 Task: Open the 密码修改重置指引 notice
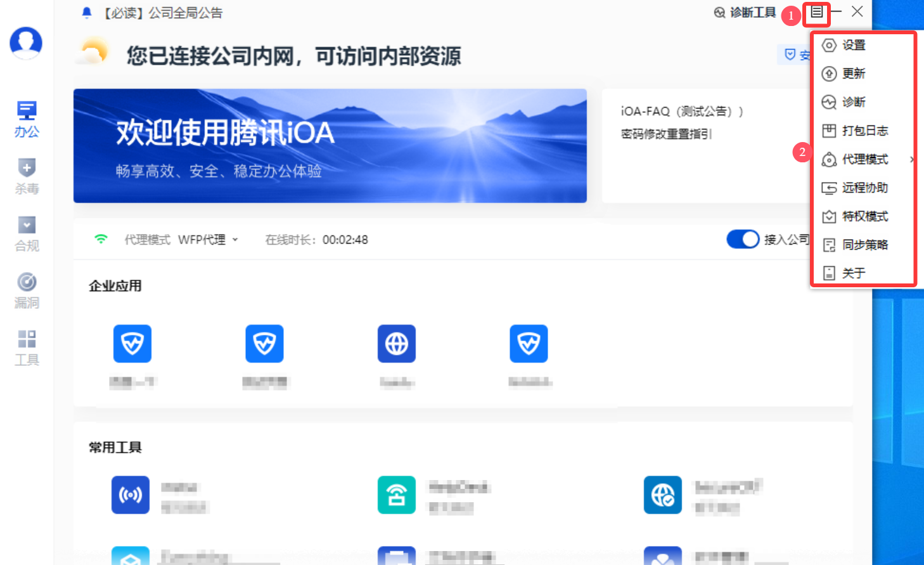(666, 134)
